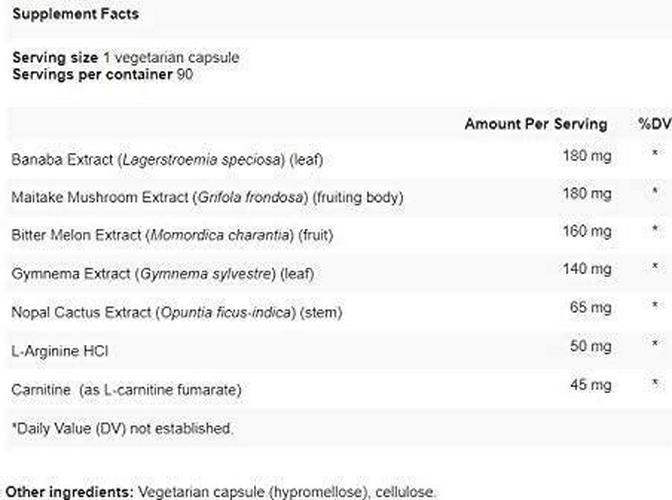The image size is (672, 500).
Task: Click the Servings per container line
Action: tap(101, 75)
